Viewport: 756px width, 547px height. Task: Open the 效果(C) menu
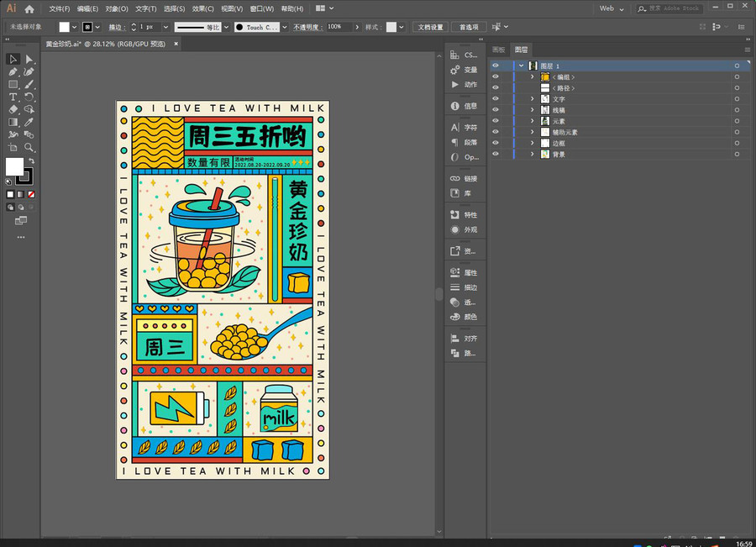pos(202,8)
